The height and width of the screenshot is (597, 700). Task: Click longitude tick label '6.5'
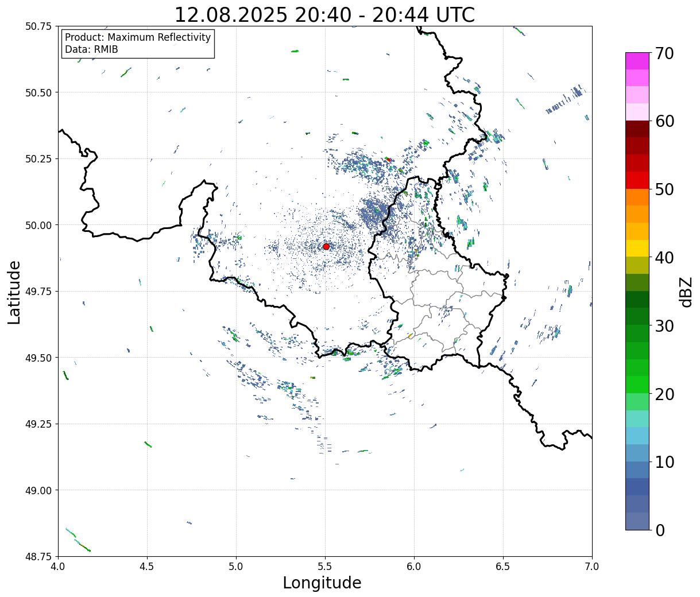click(x=503, y=567)
